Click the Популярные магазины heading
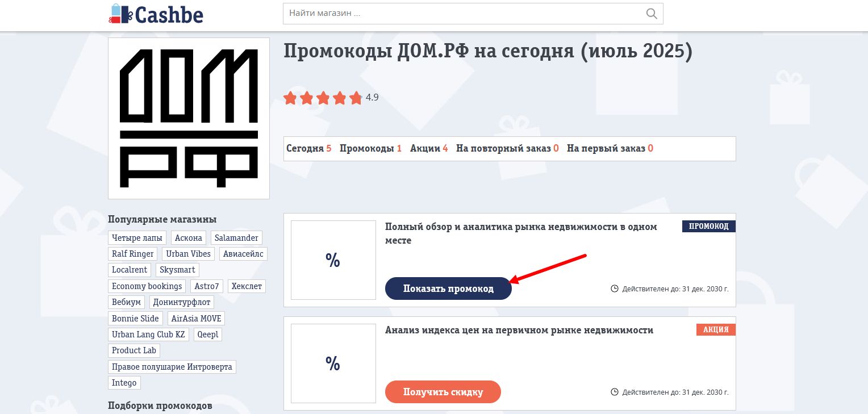The image size is (868, 414). 162,219
